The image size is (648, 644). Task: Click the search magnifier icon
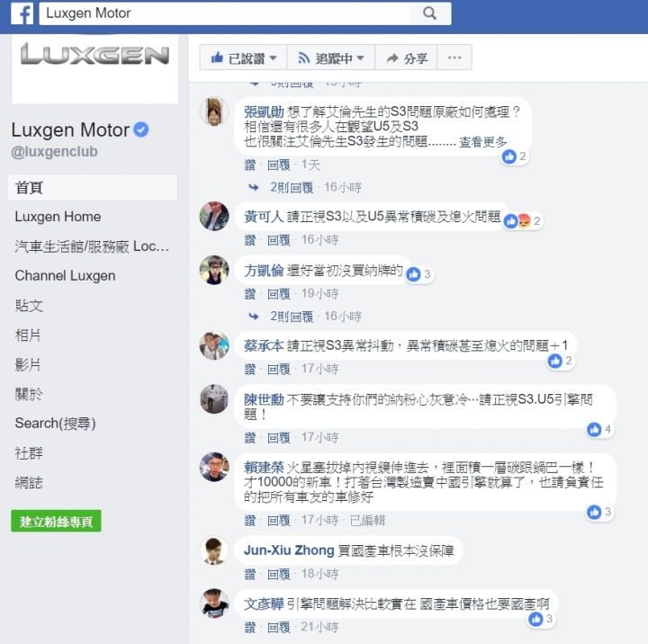(430, 13)
